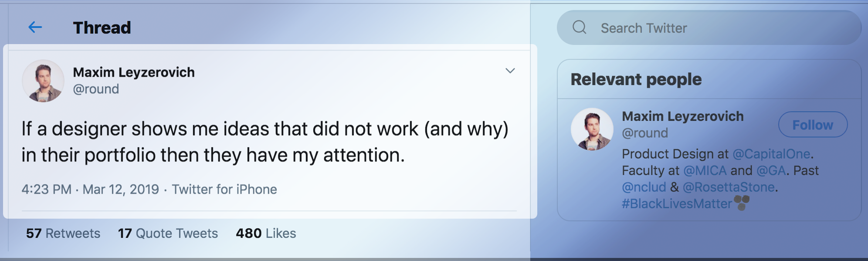Open the @CapitalOne mention link
This screenshot has height=261, width=868.
tap(771, 154)
